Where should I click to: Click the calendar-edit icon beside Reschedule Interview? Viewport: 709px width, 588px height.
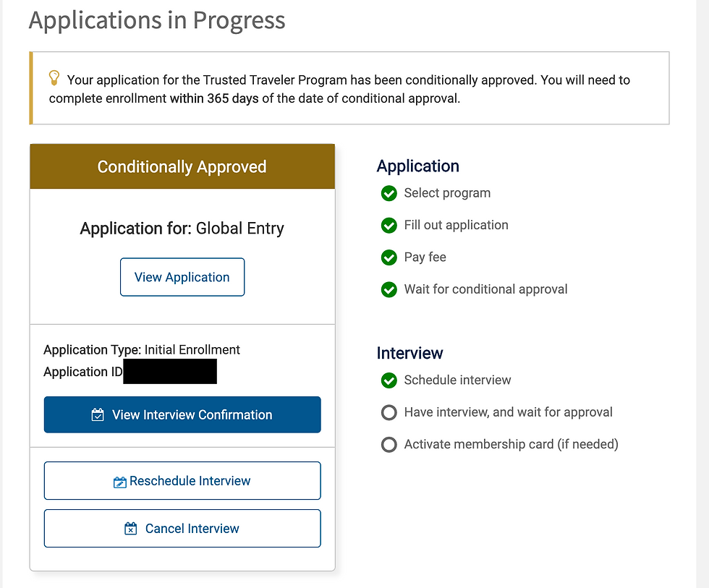click(x=120, y=482)
